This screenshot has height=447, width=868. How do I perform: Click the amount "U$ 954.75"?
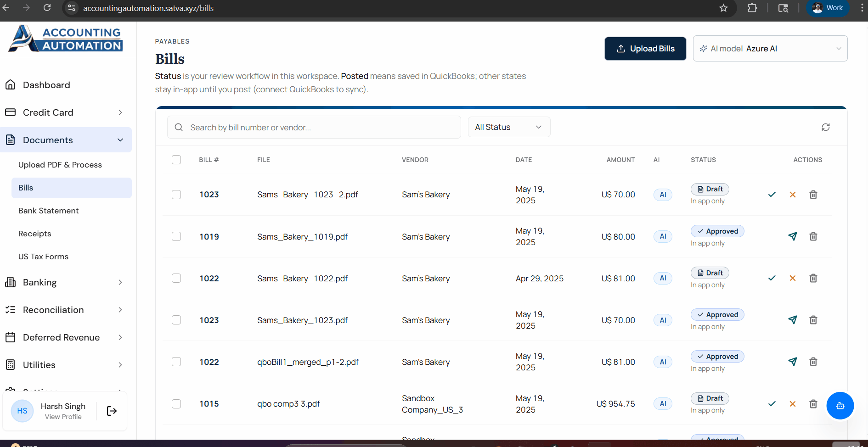(615, 404)
